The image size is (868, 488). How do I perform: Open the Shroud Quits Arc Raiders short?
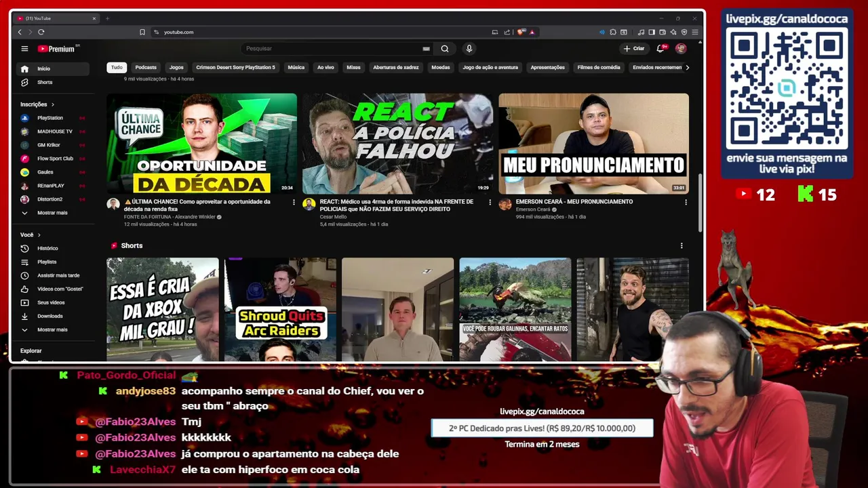pyautogui.click(x=280, y=309)
